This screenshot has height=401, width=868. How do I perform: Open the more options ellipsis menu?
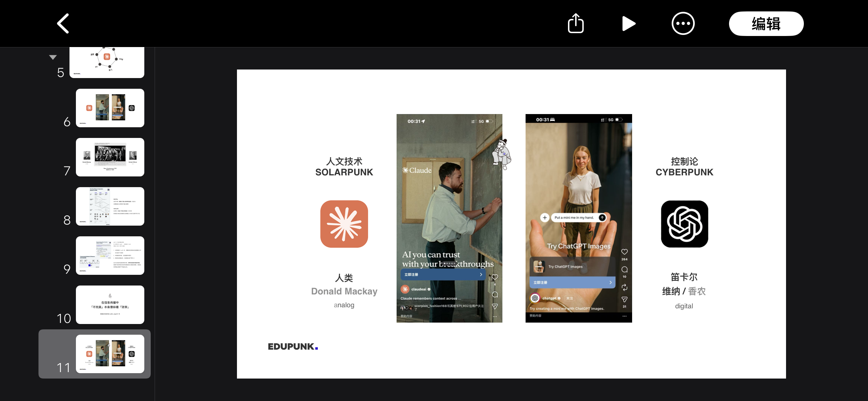(x=683, y=24)
